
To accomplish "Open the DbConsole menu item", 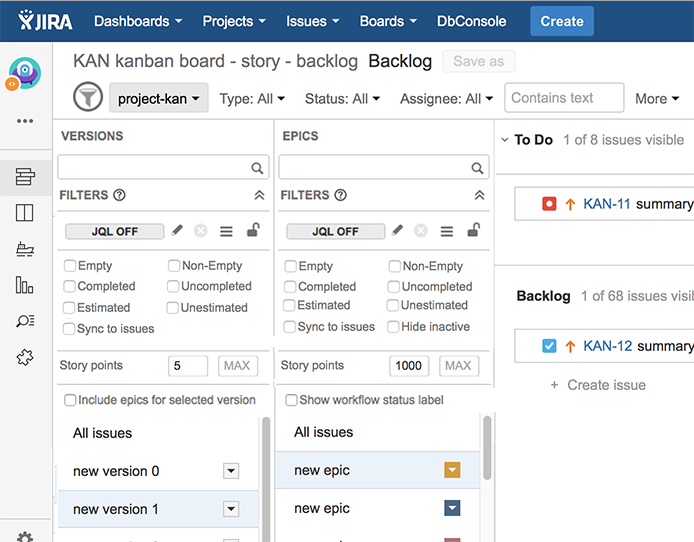I will (471, 21).
